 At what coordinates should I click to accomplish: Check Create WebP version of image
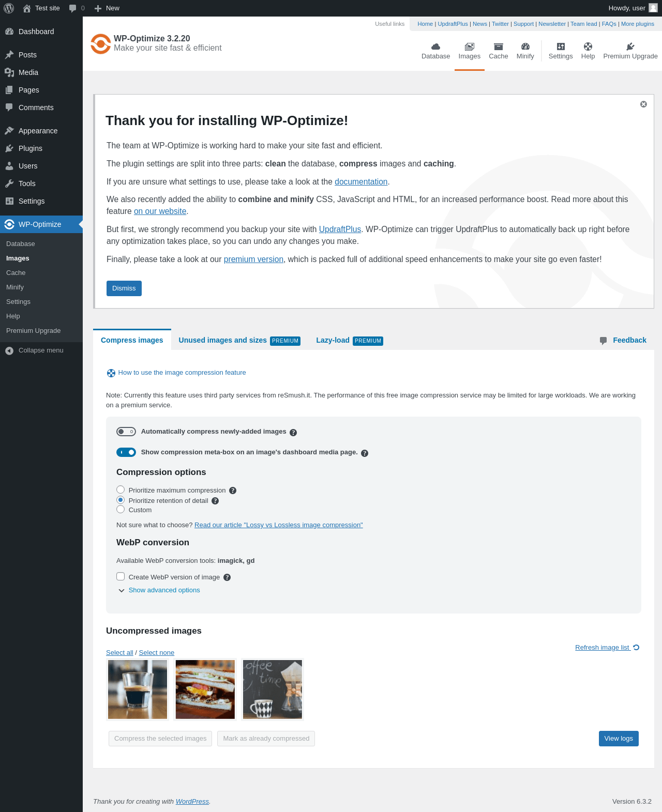tap(121, 576)
